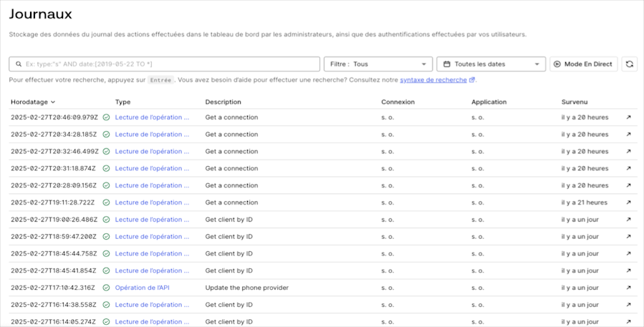The image size is (644, 327).
Task: Click success check icon for log 20:32:46.499Z
Action: click(106, 152)
